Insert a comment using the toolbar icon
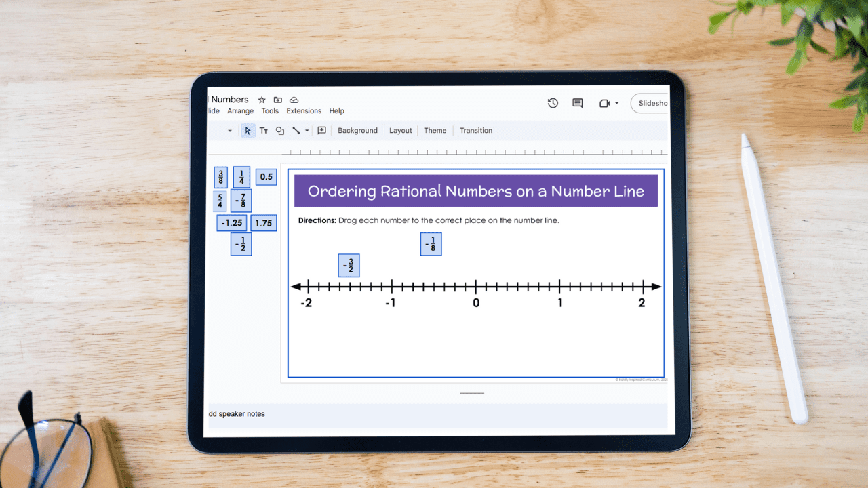868x488 pixels. (x=321, y=130)
